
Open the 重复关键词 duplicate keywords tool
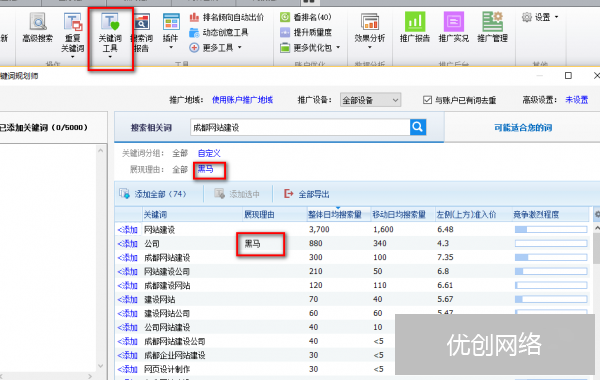(x=73, y=33)
